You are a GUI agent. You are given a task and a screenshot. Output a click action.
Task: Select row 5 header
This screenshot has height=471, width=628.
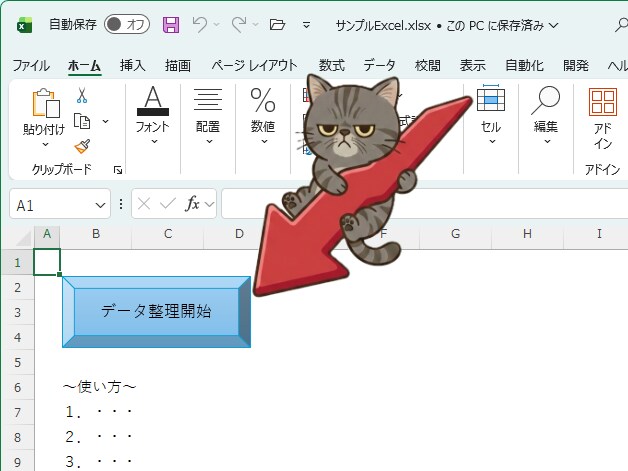[18, 362]
